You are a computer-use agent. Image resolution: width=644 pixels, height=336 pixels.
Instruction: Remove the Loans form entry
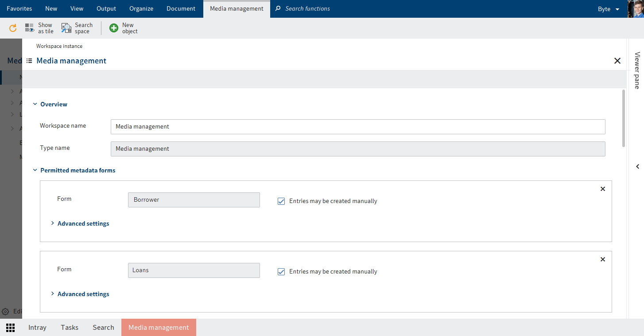(602, 259)
